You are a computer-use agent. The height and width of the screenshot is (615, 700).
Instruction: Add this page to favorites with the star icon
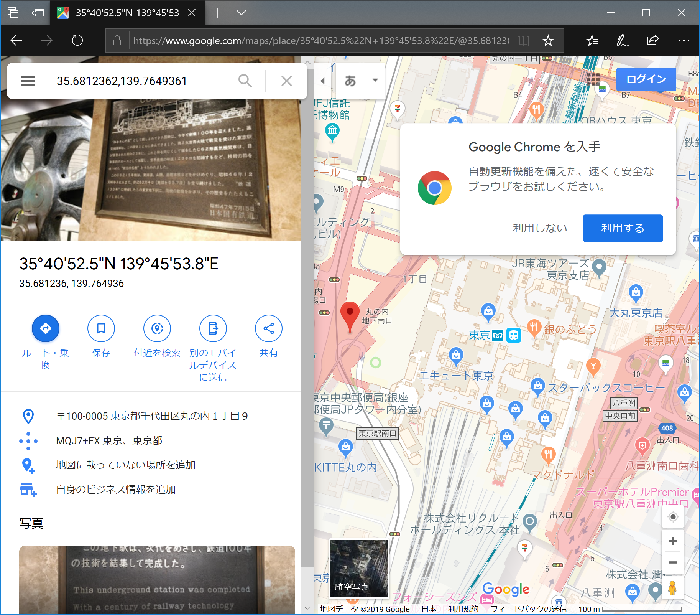(549, 40)
